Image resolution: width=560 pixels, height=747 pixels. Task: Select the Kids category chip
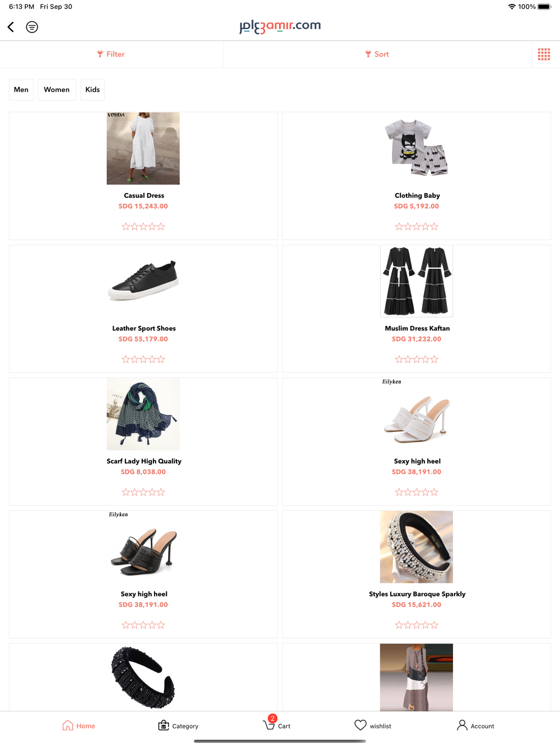92,90
